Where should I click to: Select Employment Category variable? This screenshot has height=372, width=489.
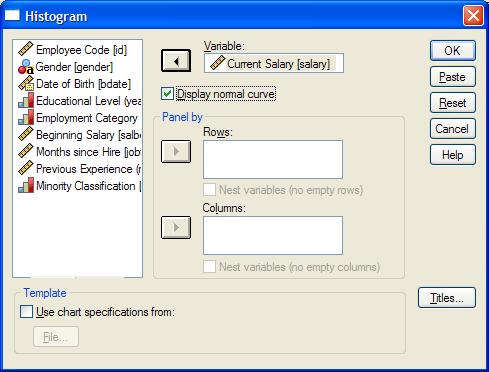[87, 118]
